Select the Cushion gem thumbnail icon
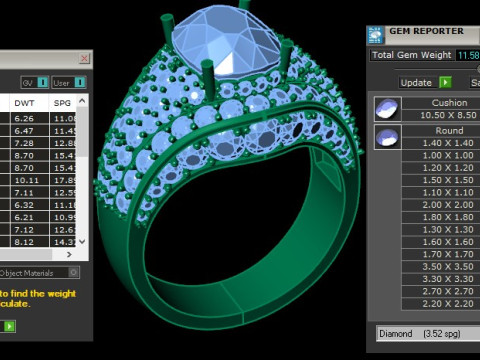 pos(388,109)
